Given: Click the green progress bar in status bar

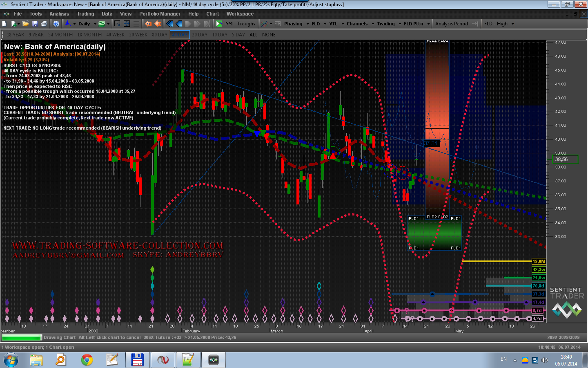Looking at the screenshot, I should click(22, 338).
